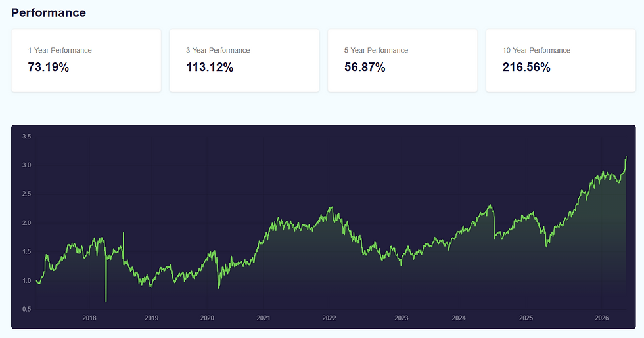
Task: Click the 2022 label on the x-axis
Action: [329, 318]
